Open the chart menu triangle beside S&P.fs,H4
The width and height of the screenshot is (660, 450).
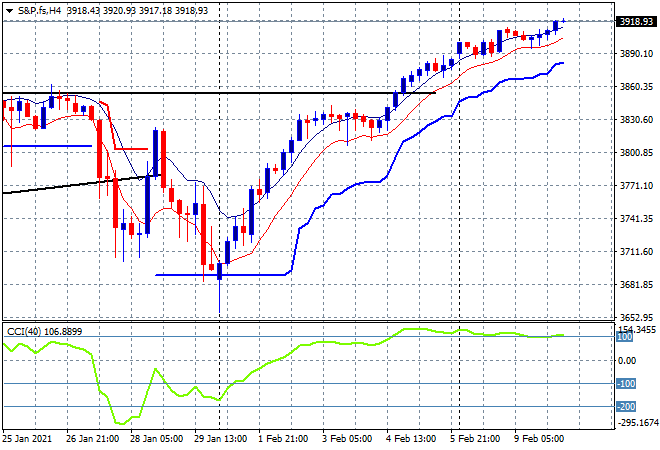pos(9,11)
